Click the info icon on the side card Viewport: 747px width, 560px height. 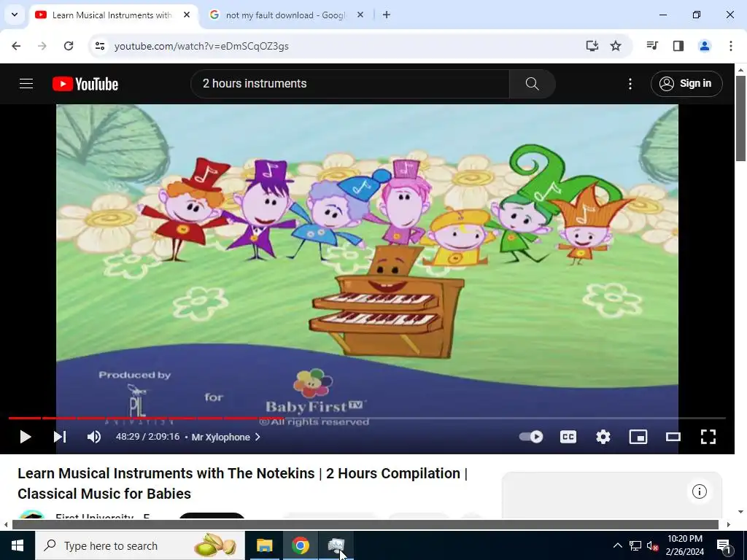699,491
